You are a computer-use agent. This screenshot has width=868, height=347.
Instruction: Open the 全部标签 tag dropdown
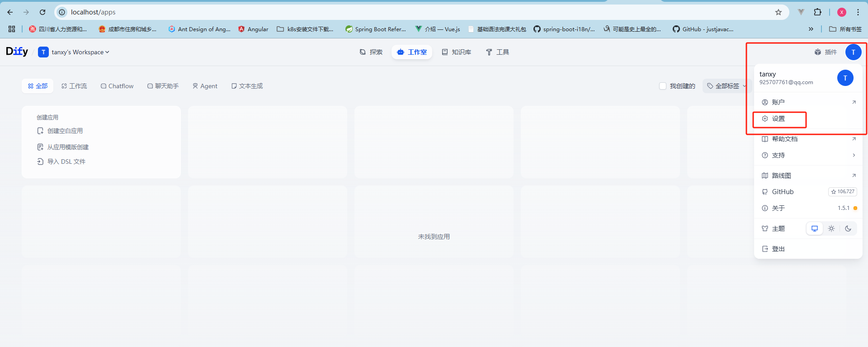(x=727, y=86)
